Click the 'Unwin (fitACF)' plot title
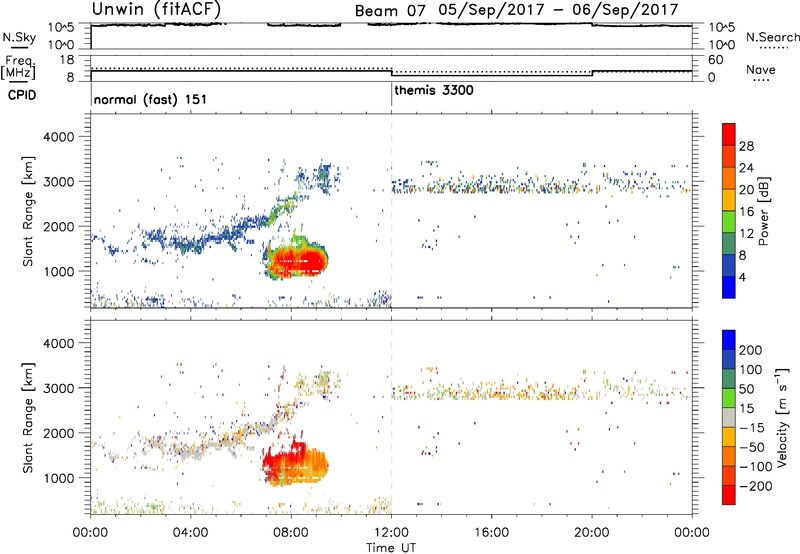The width and height of the screenshot is (800, 554). coord(156,9)
